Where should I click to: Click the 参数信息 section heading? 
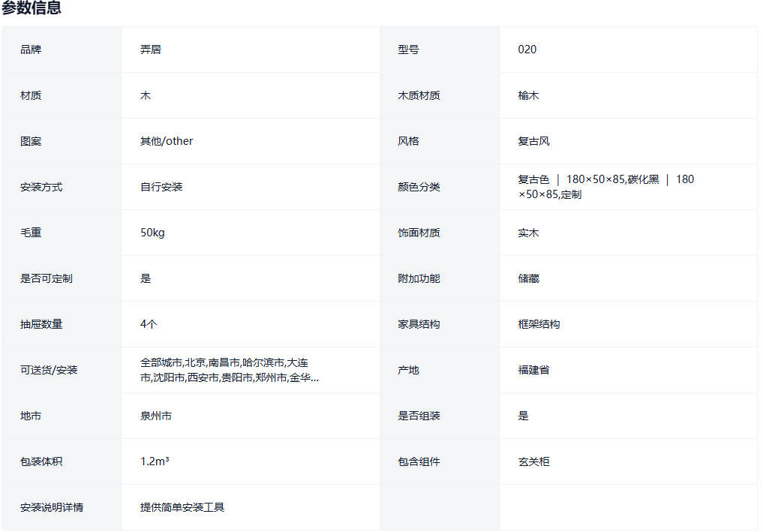click(32, 9)
